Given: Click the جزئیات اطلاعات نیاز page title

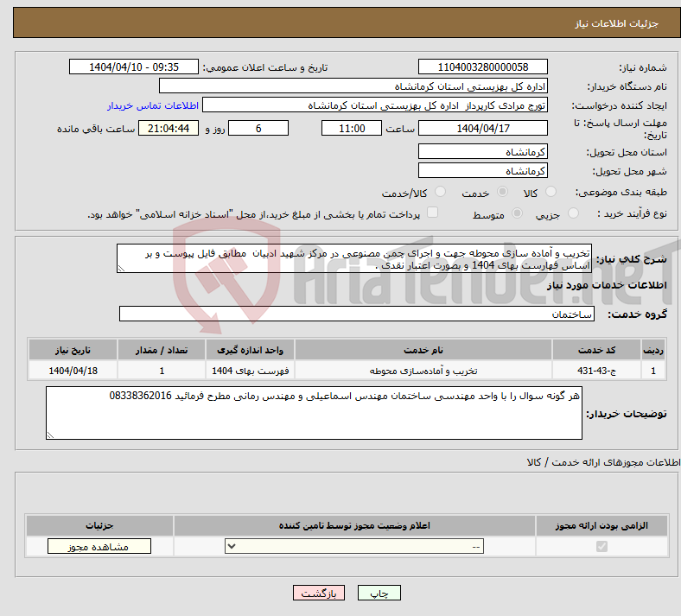Looking at the screenshot, I should click(x=617, y=23).
